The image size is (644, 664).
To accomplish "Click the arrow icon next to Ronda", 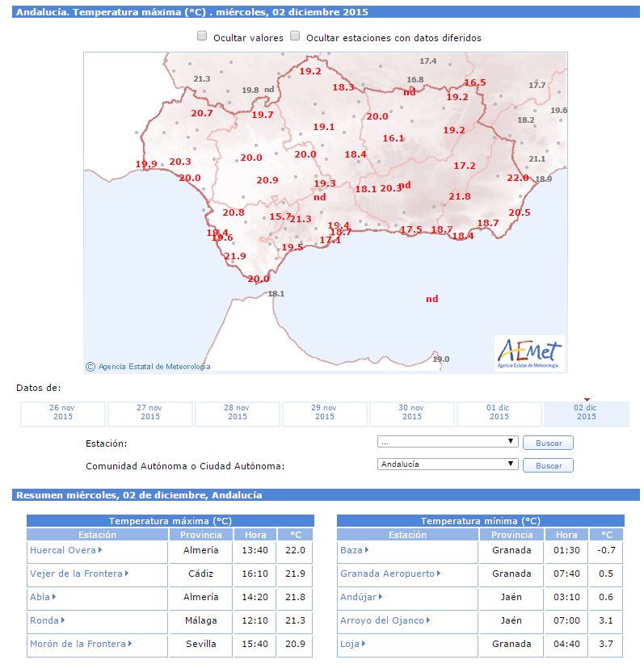I will coord(63,620).
